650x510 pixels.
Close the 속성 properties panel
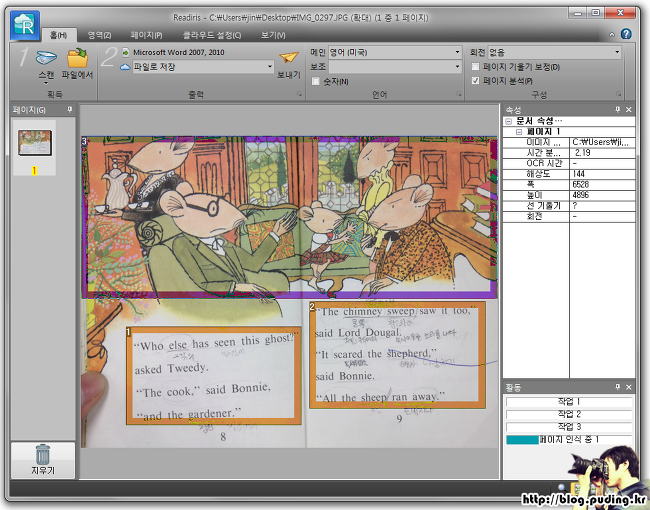pyautogui.click(x=628, y=109)
